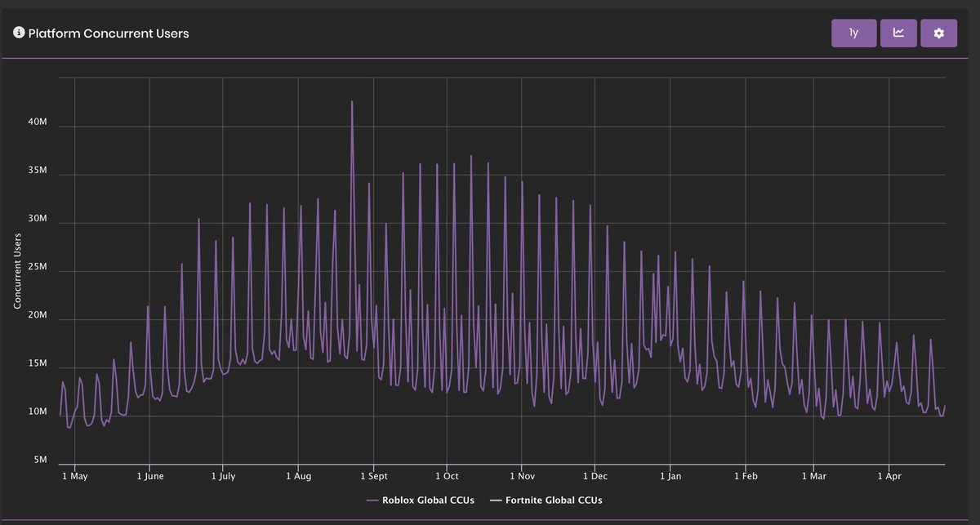This screenshot has height=525, width=980.
Task: Click the 40M y-axis label
Action: point(38,122)
